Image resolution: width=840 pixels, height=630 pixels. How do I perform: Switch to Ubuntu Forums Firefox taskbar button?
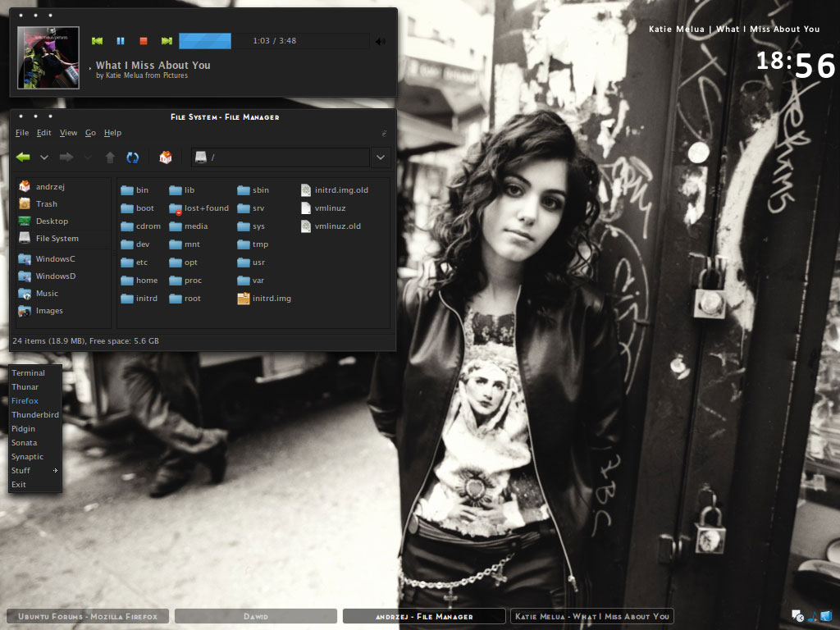[x=88, y=616]
